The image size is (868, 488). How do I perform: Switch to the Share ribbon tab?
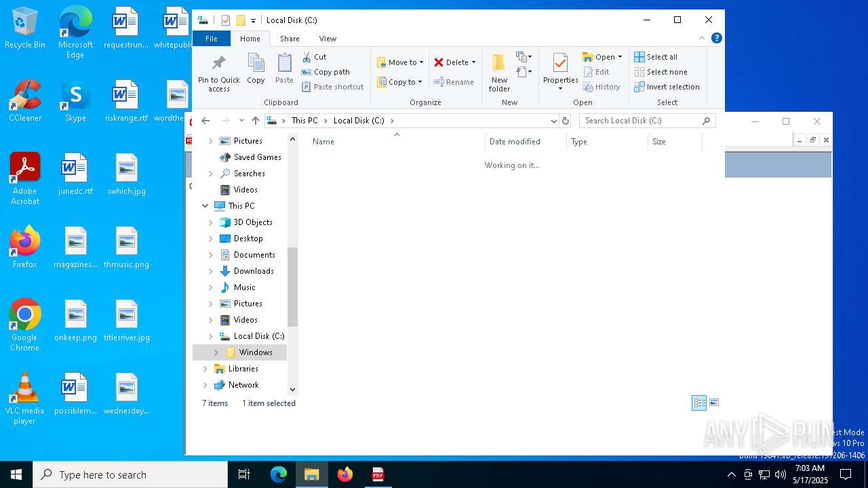click(x=290, y=39)
